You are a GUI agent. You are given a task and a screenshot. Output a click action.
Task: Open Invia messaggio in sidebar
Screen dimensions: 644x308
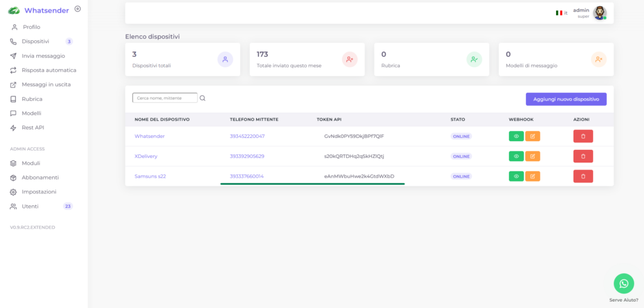pyautogui.click(x=43, y=56)
